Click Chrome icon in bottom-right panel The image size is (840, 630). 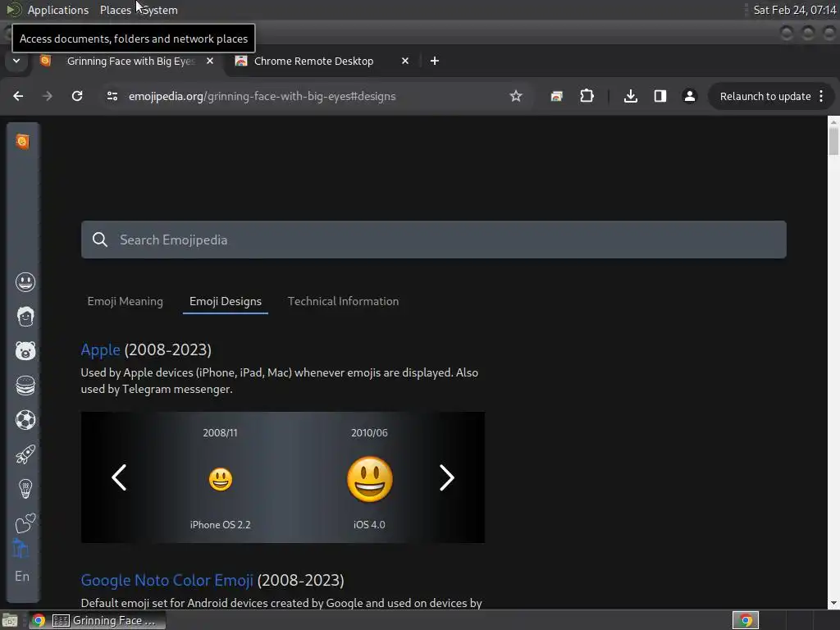tap(746, 620)
